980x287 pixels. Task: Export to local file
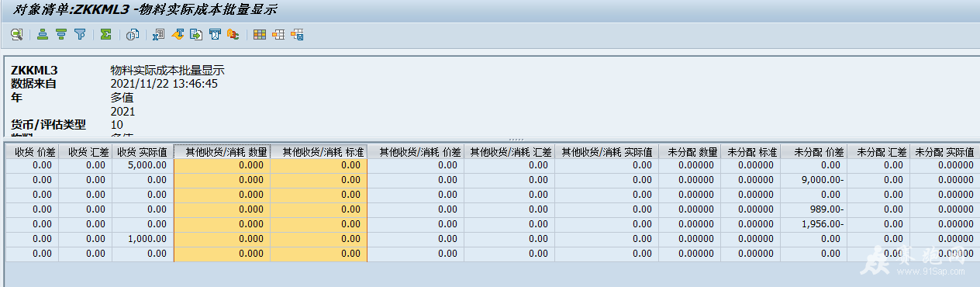click(196, 35)
